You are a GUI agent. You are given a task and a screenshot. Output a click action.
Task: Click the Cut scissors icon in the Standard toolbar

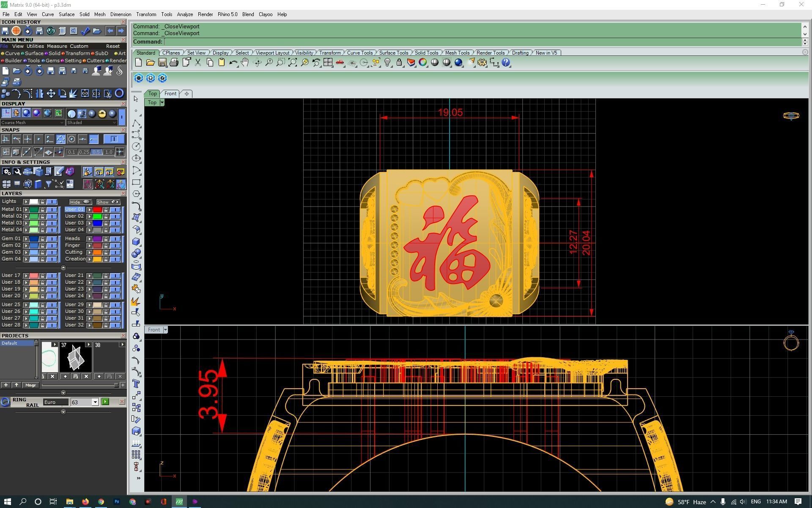(x=198, y=63)
